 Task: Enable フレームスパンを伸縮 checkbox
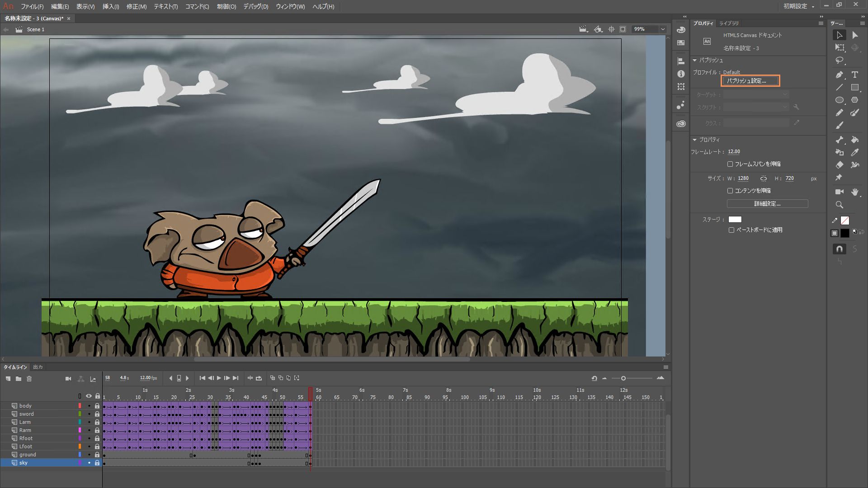click(730, 164)
